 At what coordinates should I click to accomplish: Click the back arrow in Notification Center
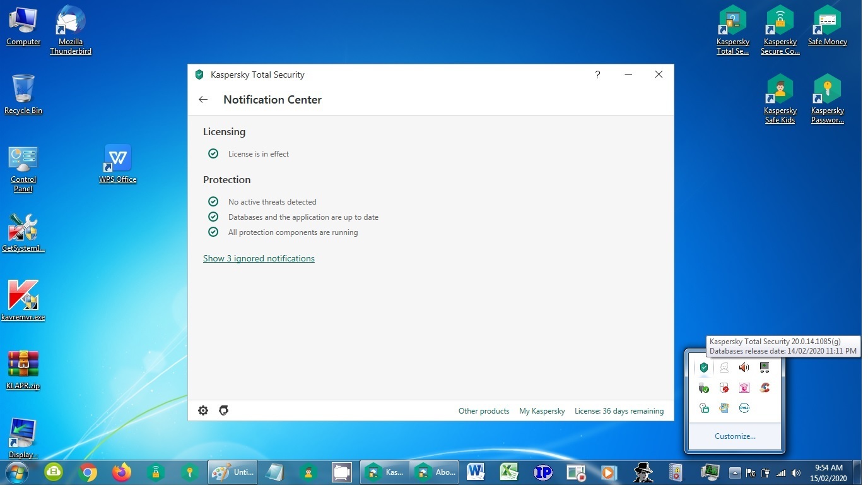203,100
